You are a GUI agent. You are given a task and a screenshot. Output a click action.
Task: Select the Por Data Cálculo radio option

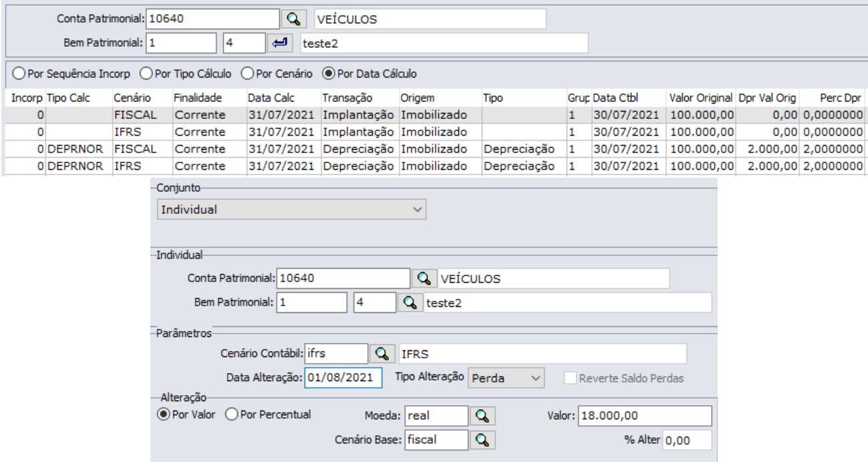pos(371,72)
